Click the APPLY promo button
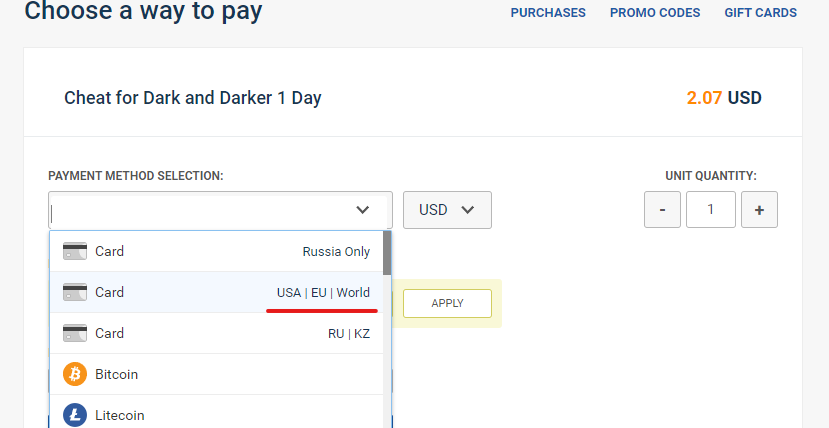The height and width of the screenshot is (428, 829). pos(447,303)
